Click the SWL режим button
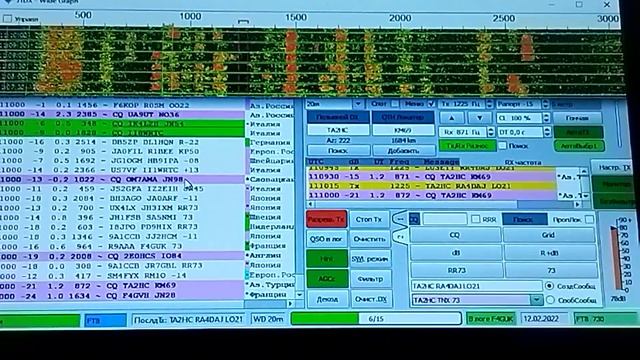This screenshot has width=640, height=360. 370,259
